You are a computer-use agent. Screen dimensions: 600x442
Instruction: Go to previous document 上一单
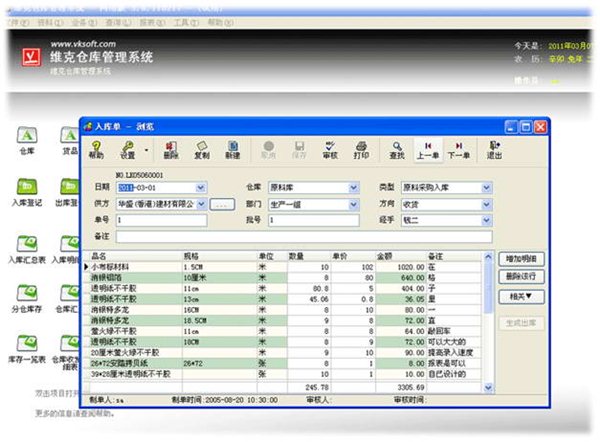(428, 150)
